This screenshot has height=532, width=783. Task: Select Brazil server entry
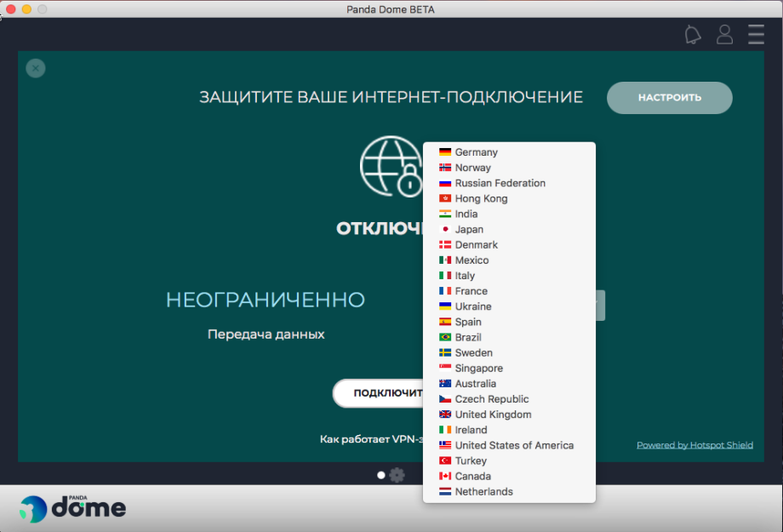click(509, 337)
